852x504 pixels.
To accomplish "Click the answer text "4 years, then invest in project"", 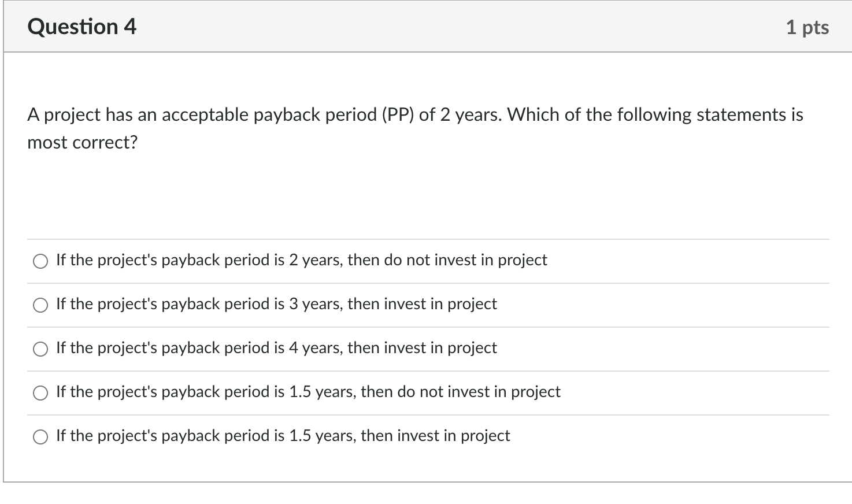I will pyautogui.click(x=276, y=348).
